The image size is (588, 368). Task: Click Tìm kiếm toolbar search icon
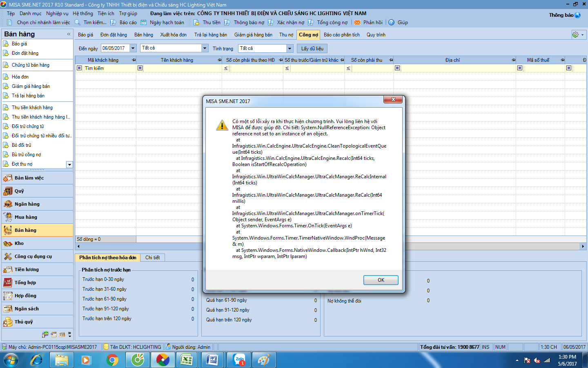[x=78, y=22]
